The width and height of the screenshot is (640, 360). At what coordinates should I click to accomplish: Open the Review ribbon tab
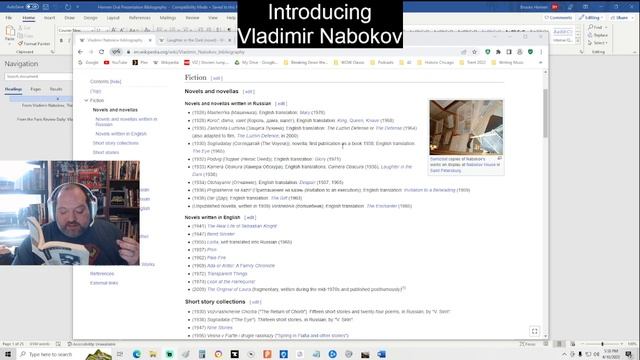[x=192, y=18]
